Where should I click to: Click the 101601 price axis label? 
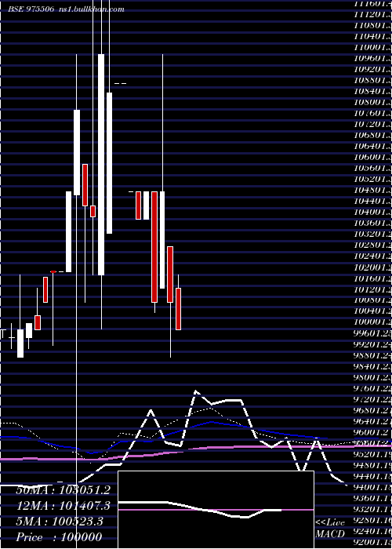[x=372, y=278]
